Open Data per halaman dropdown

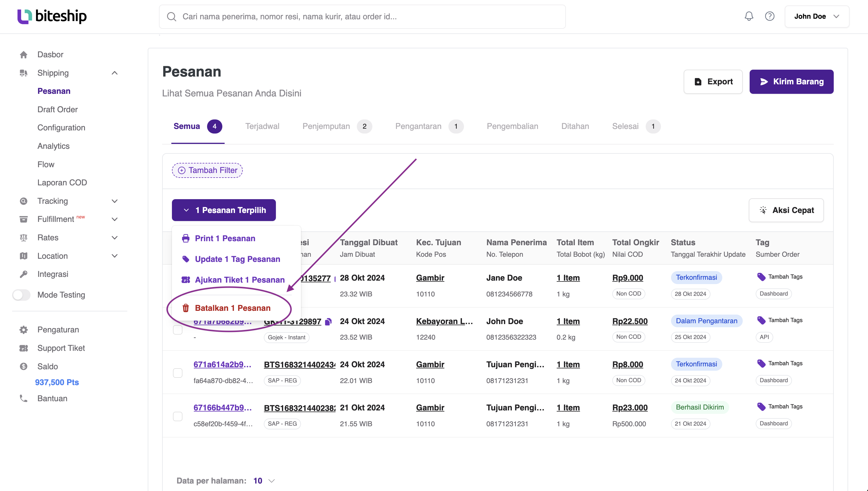[264, 481]
